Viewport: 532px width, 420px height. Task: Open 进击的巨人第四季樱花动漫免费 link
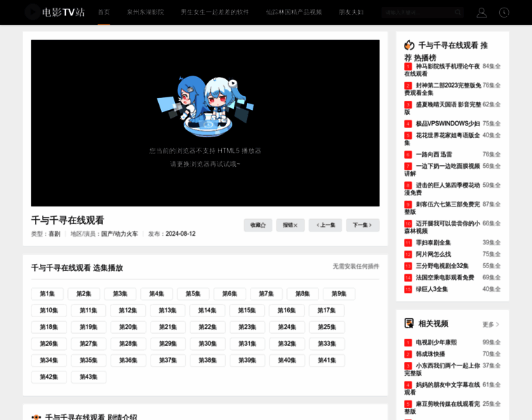click(x=442, y=189)
